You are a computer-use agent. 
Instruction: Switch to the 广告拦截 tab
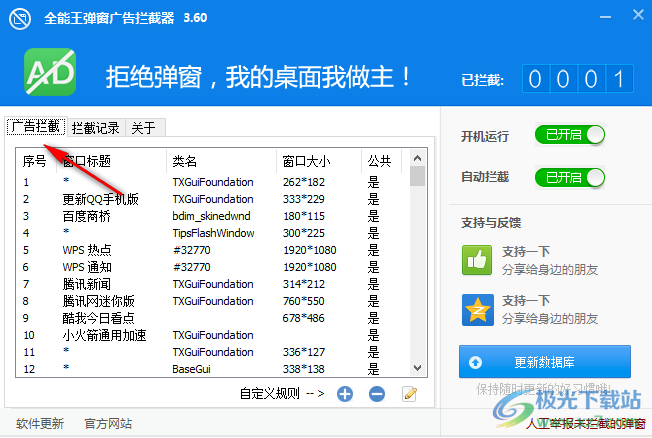(36, 126)
